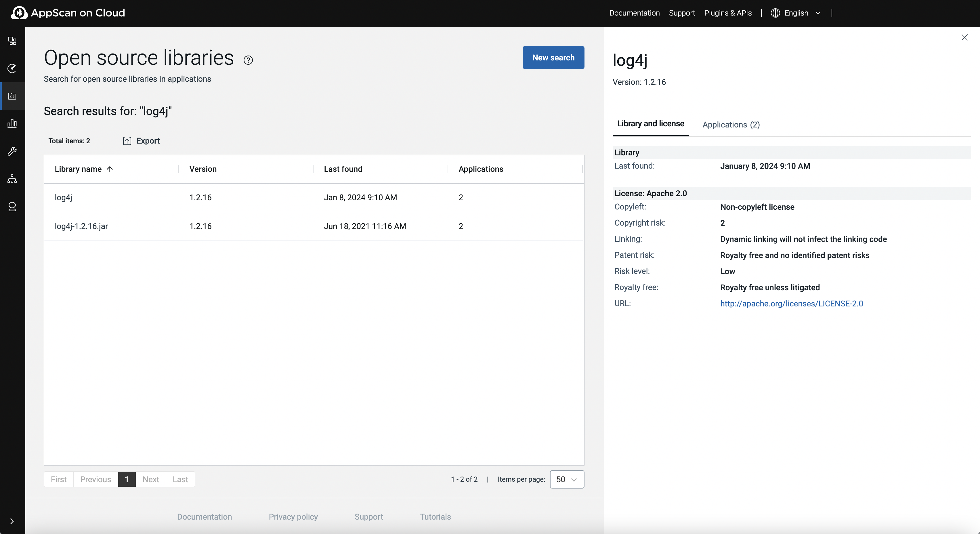
Task: Switch to the Library and license tab
Action: 651,124
